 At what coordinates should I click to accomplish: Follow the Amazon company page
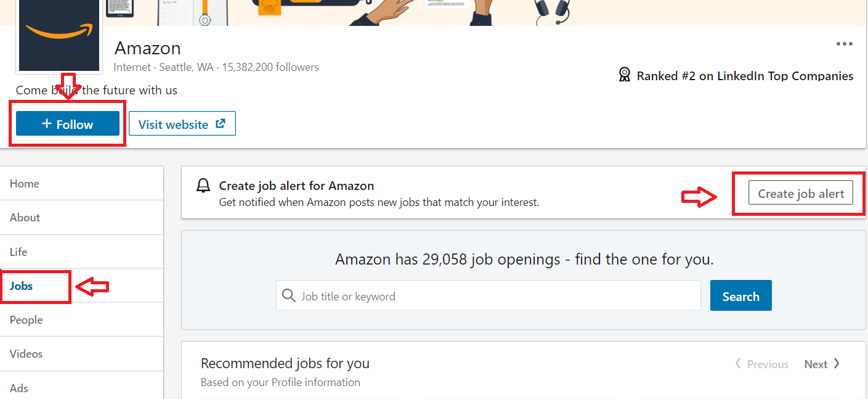(x=68, y=123)
